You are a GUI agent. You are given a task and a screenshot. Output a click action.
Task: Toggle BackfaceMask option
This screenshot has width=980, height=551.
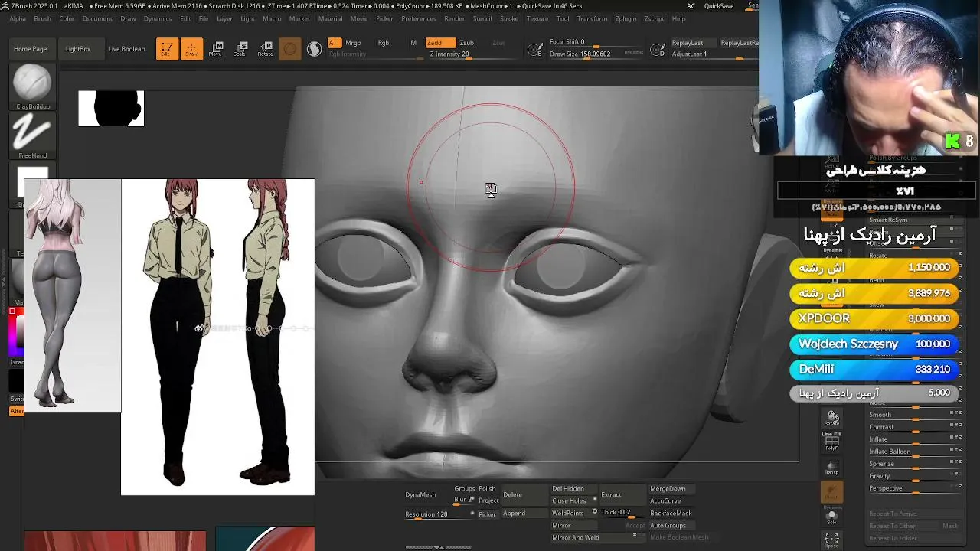click(671, 513)
